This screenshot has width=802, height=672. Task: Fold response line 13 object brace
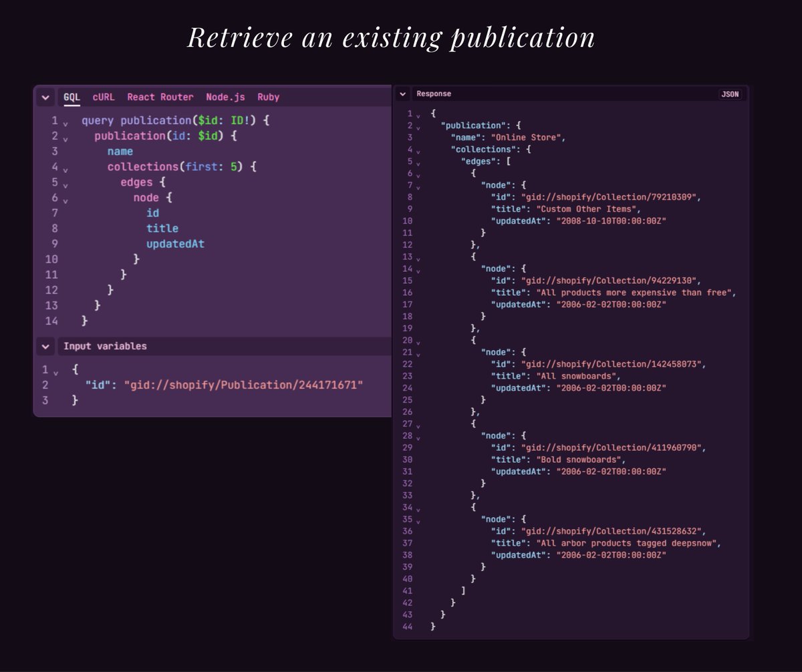point(418,259)
